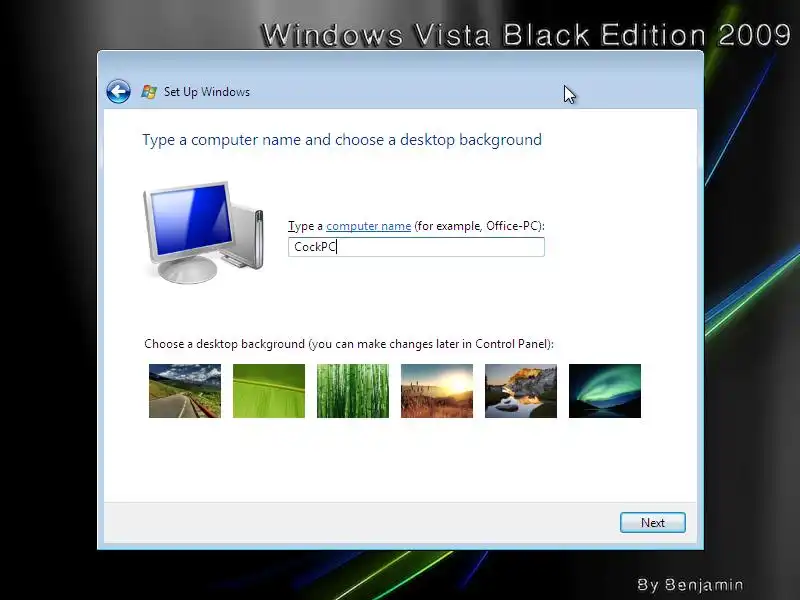
Task: Click the heading 'Type a computer name and choose a desktop background'
Action: point(342,140)
